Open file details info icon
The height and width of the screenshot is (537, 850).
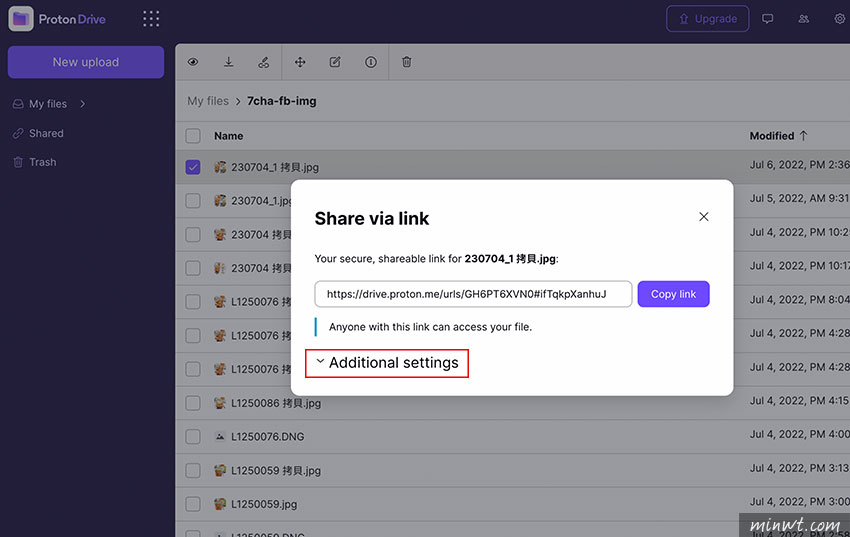pos(371,62)
